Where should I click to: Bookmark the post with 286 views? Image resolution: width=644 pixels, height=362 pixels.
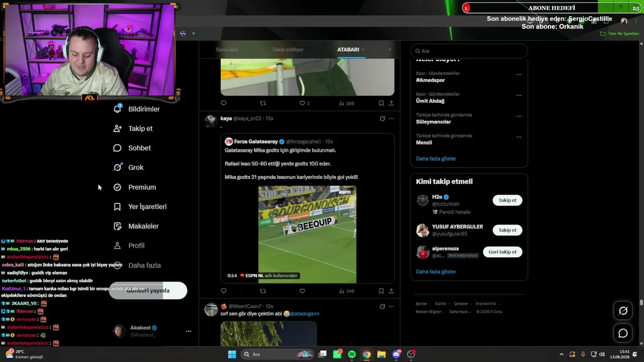tap(381, 103)
